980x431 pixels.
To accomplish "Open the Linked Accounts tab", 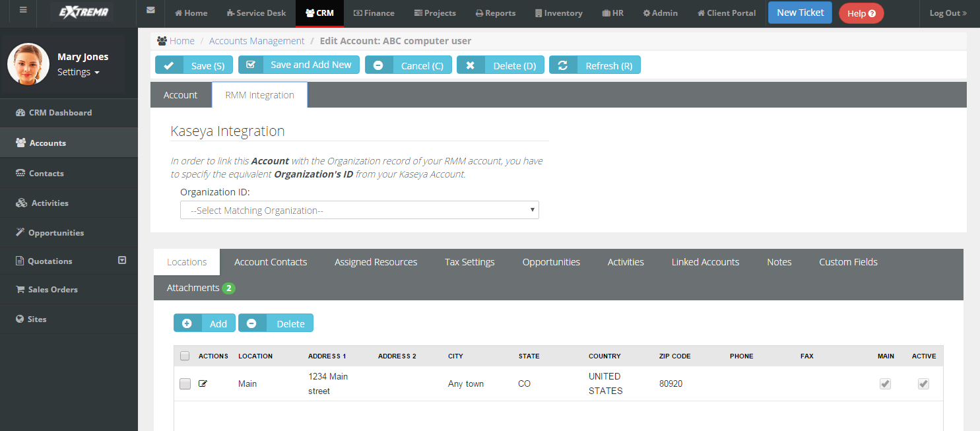I will 705,262.
